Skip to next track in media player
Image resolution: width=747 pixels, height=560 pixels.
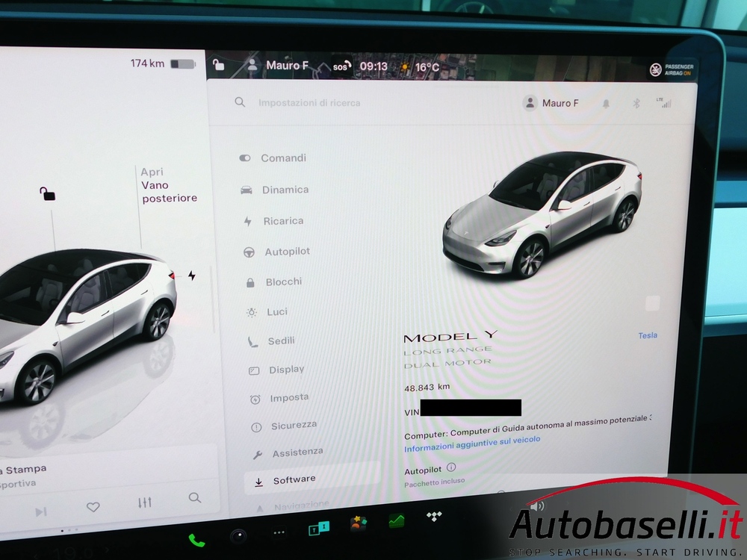41,512
